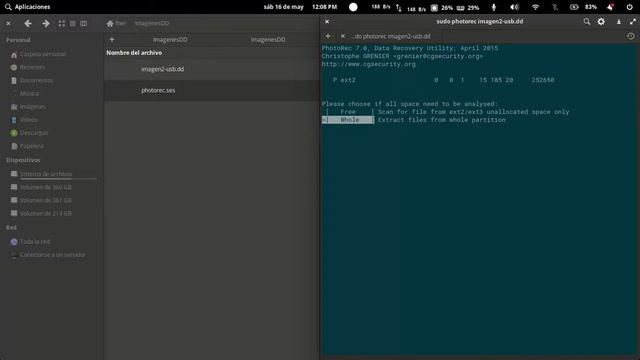The height and width of the screenshot is (360, 640).
Task: Open the battery 83% indicator
Action: click(x=583, y=7)
